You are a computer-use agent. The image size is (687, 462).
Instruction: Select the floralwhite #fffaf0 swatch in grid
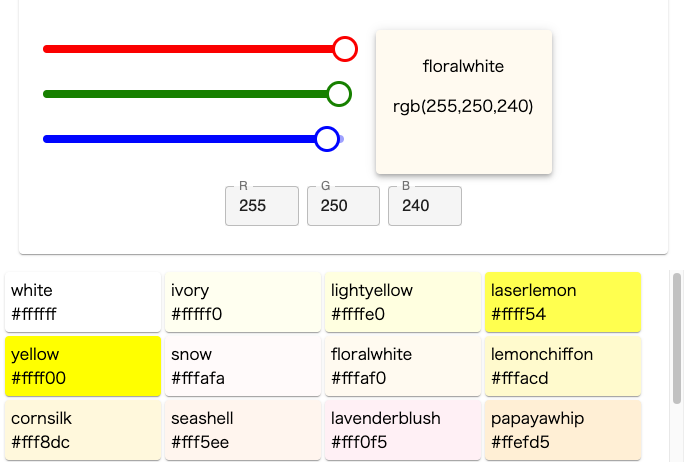coord(403,366)
